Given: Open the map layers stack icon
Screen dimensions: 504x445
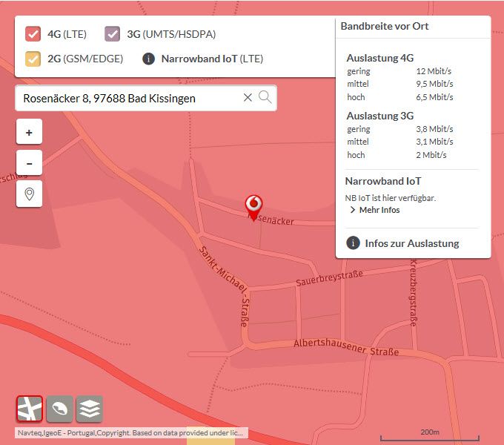Looking at the screenshot, I should [x=90, y=409].
